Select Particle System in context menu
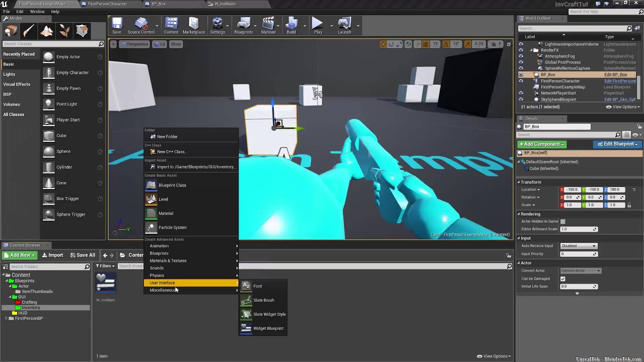 tap(191, 227)
